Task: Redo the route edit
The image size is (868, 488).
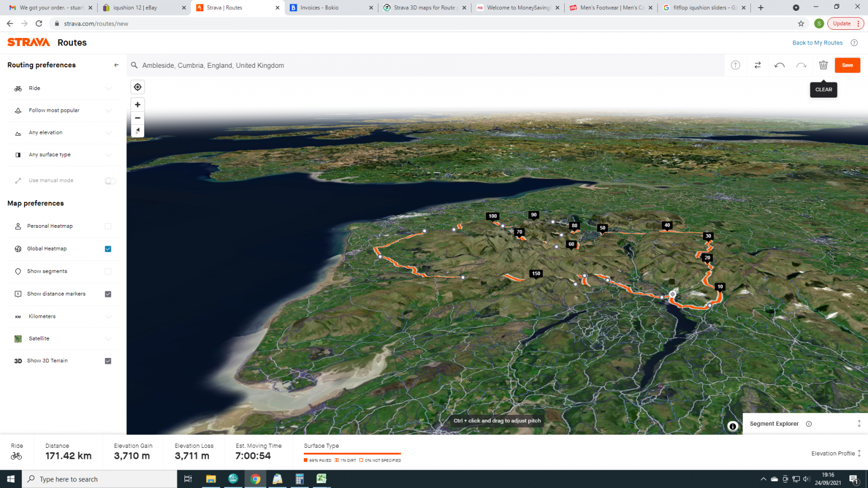Action: (801, 65)
